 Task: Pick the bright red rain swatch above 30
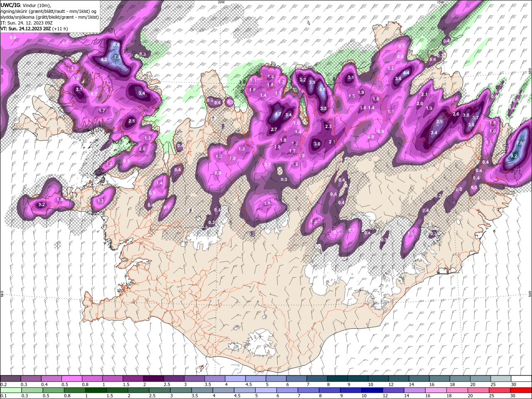click(x=521, y=390)
